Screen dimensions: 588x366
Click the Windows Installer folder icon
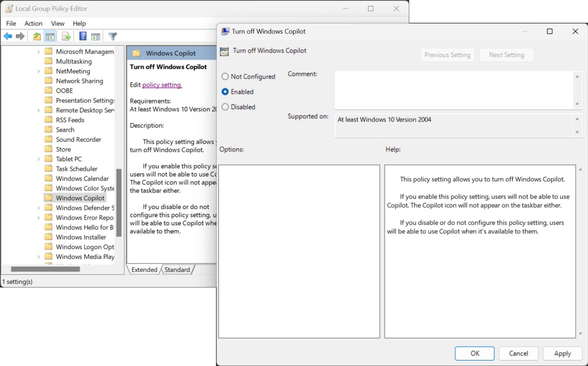[x=49, y=237]
